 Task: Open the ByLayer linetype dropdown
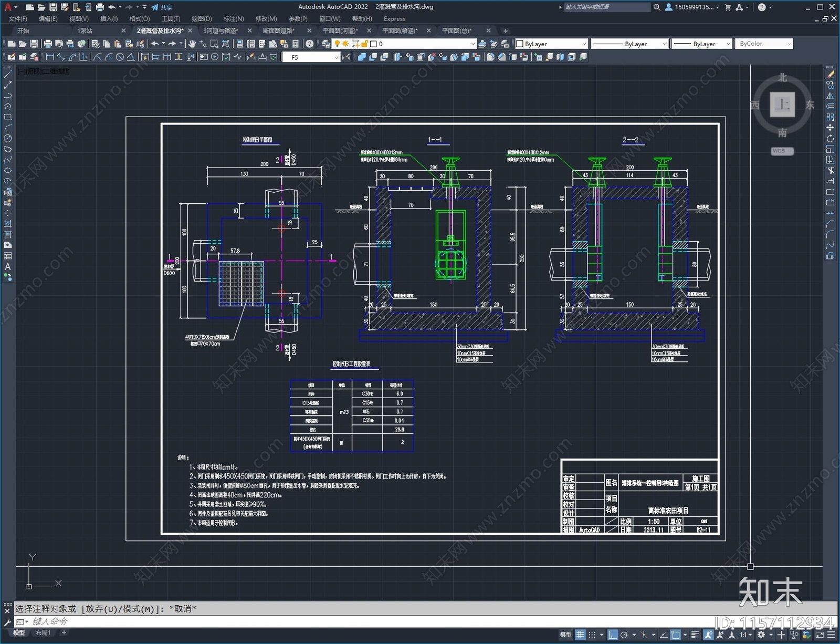(x=629, y=44)
